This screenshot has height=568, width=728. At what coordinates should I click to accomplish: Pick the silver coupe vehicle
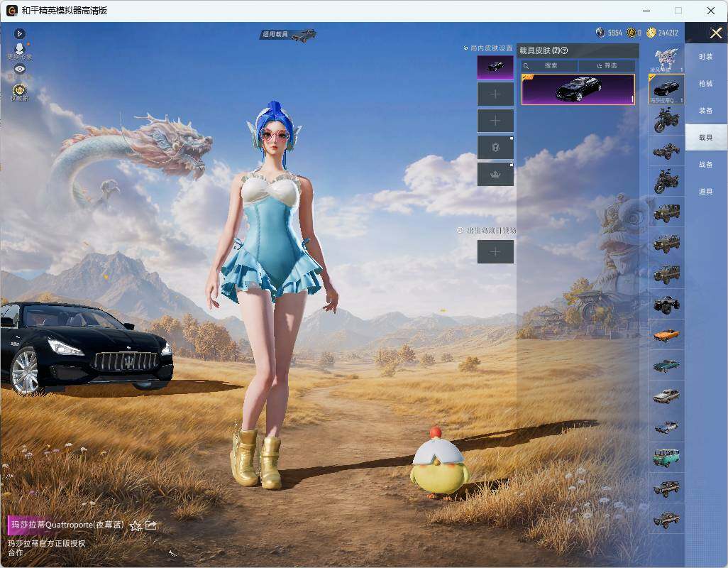(x=666, y=395)
